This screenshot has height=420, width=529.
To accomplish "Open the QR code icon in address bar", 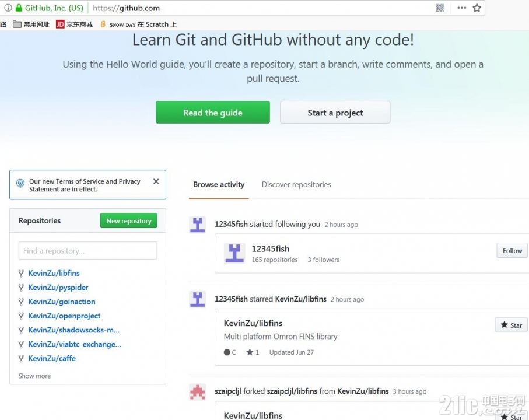I will pyautogui.click(x=440, y=8).
